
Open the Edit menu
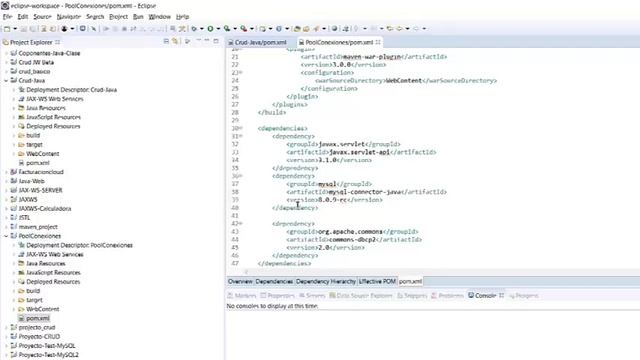pos(22,17)
